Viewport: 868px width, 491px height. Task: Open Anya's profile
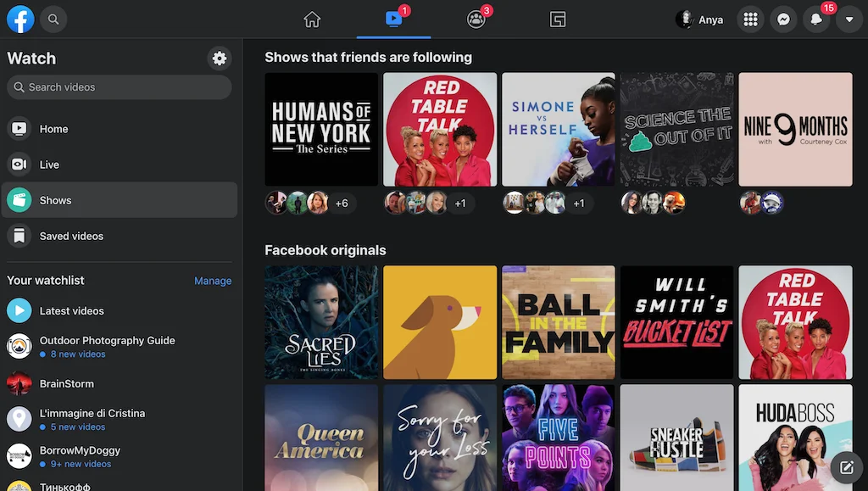click(x=699, y=20)
